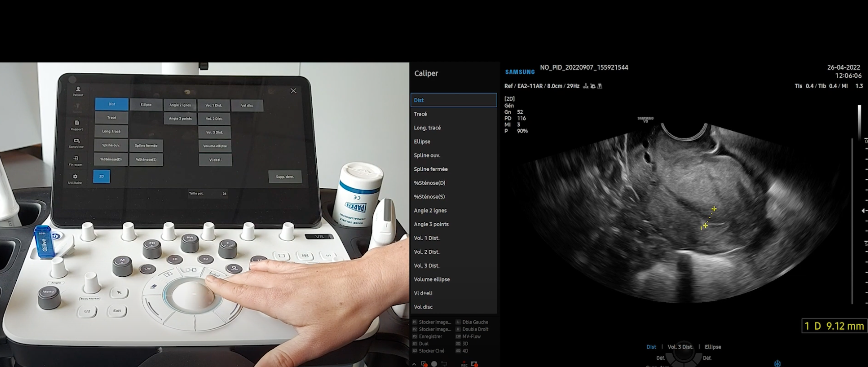Push the physical CW key on the console

coord(148,268)
